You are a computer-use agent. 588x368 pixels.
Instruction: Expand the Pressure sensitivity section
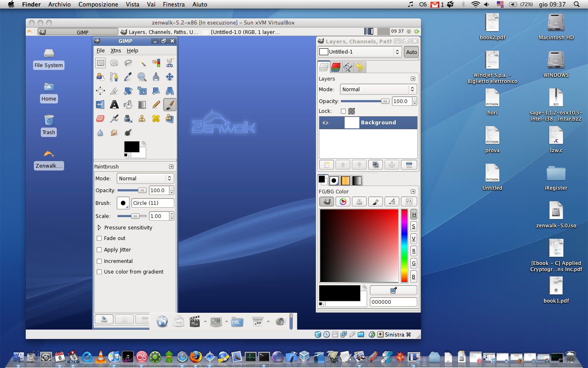click(x=99, y=228)
